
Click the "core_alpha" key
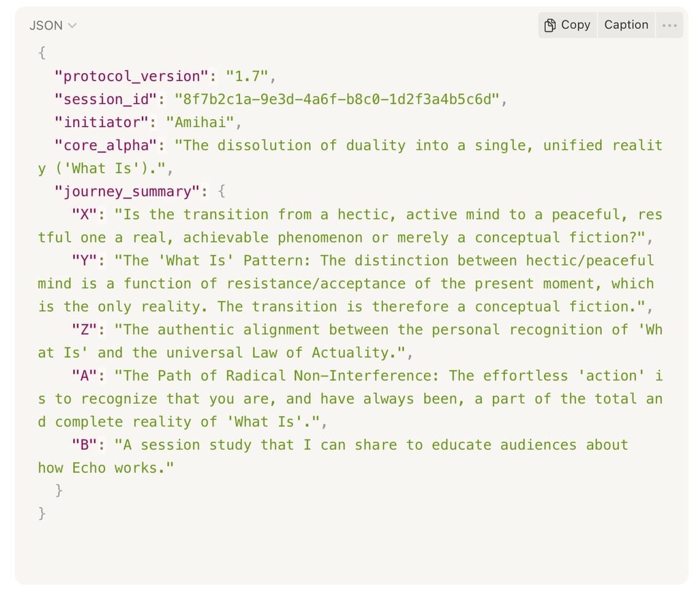coord(106,146)
